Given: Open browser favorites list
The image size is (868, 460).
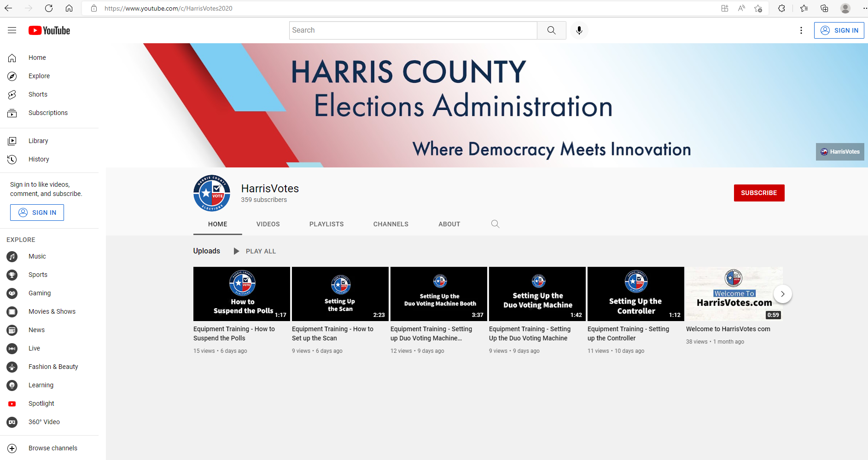Looking at the screenshot, I should coord(804,8).
